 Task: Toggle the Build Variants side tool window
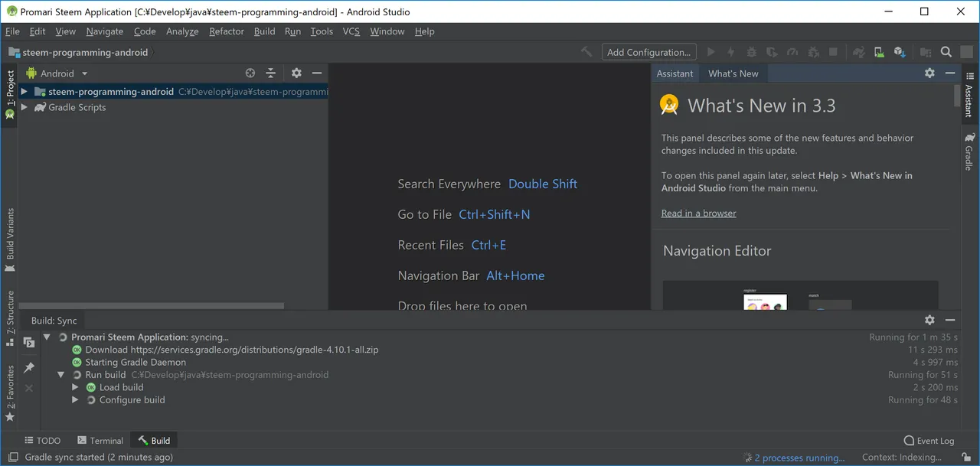(x=10, y=240)
